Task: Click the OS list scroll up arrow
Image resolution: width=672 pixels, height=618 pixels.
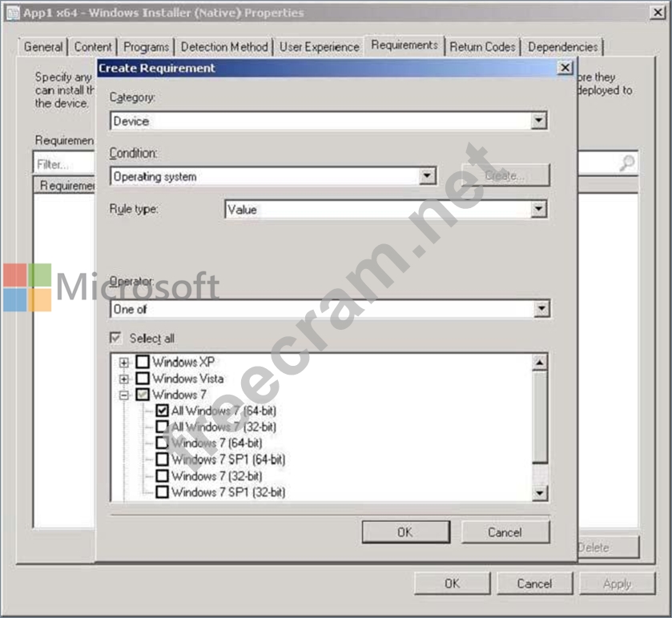Action: (x=540, y=363)
